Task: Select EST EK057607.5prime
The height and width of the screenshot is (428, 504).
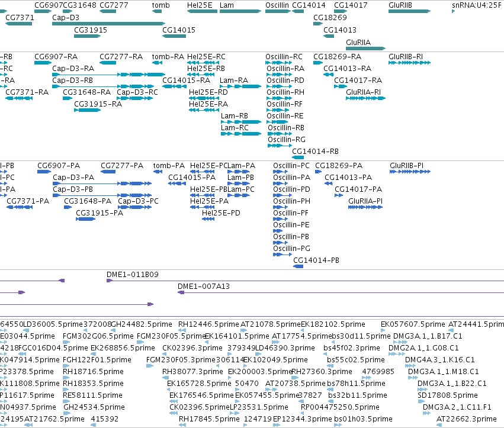Action: tap(383, 330)
